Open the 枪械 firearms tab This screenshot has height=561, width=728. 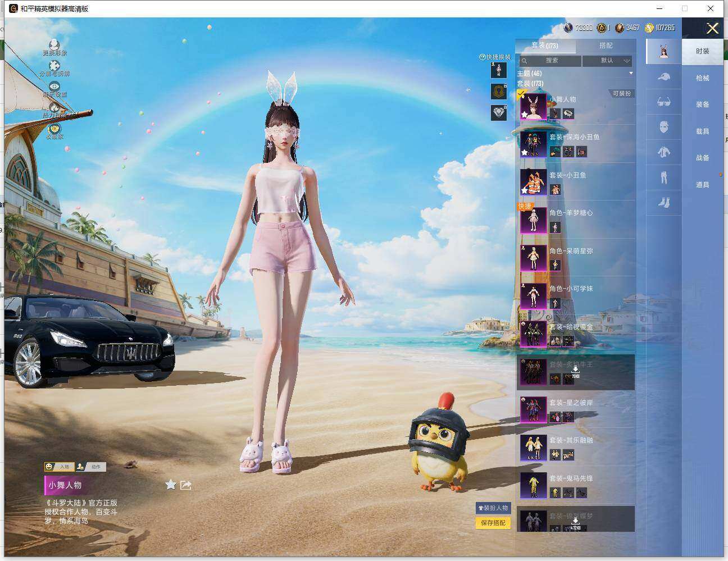(x=703, y=78)
